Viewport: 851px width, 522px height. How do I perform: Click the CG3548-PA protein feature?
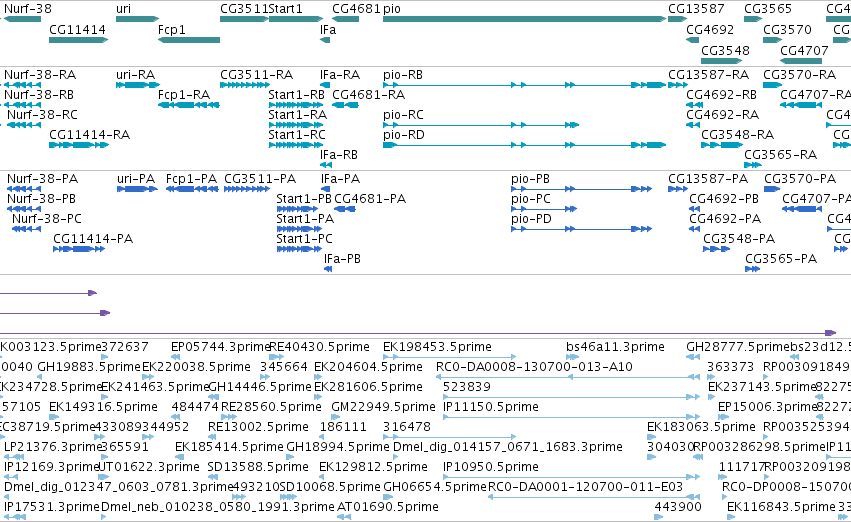click(x=716, y=249)
